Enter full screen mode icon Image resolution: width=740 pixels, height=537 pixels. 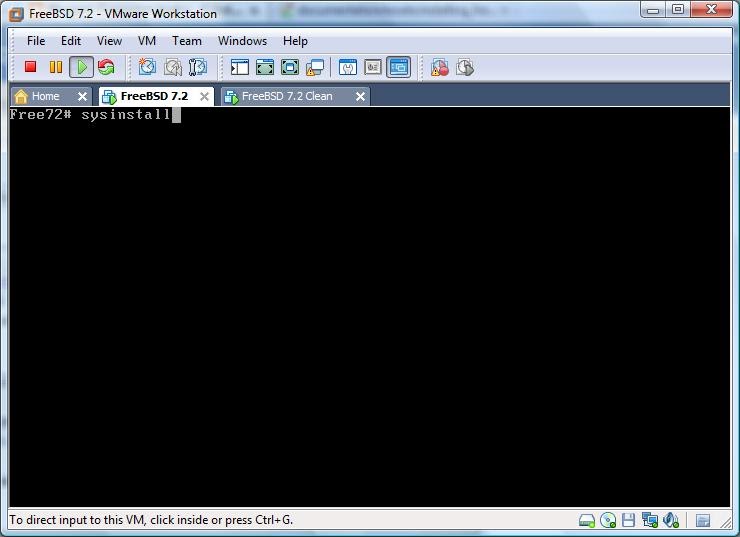tap(290, 67)
